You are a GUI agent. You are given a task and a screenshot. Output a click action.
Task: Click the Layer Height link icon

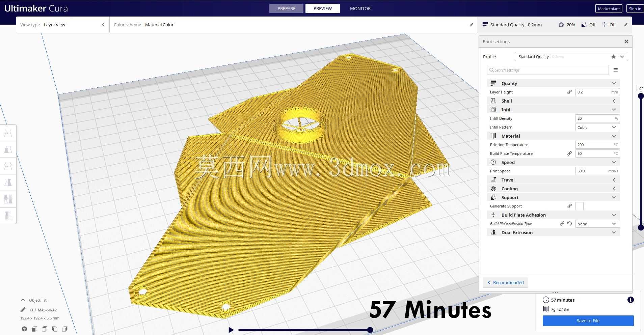tap(569, 92)
